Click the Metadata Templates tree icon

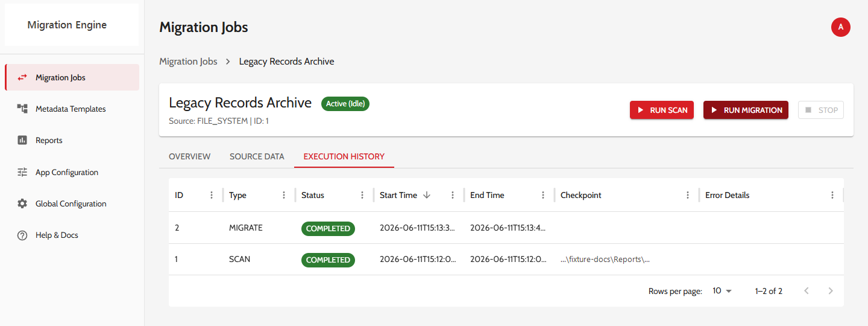pyautogui.click(x=22, y=109)
